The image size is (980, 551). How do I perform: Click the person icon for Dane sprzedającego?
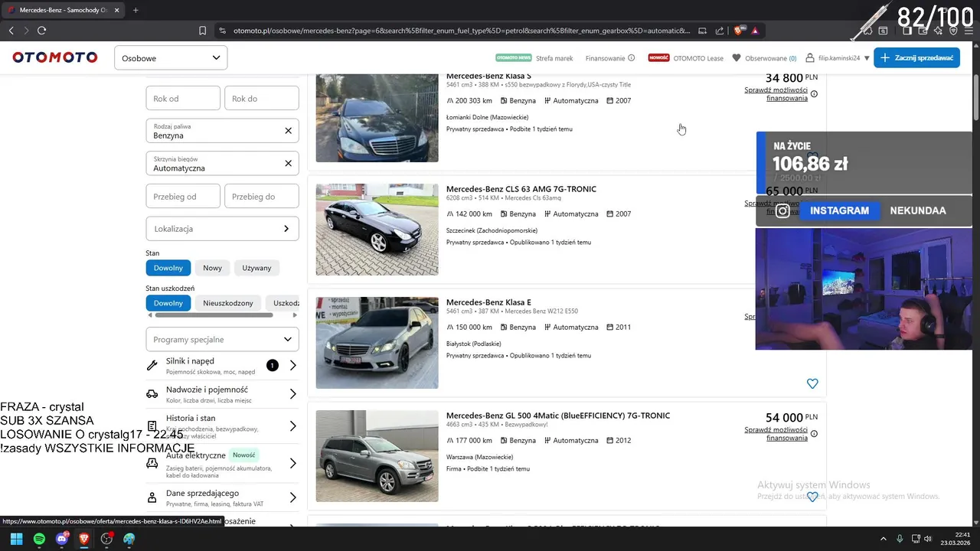tap(152, 497)
